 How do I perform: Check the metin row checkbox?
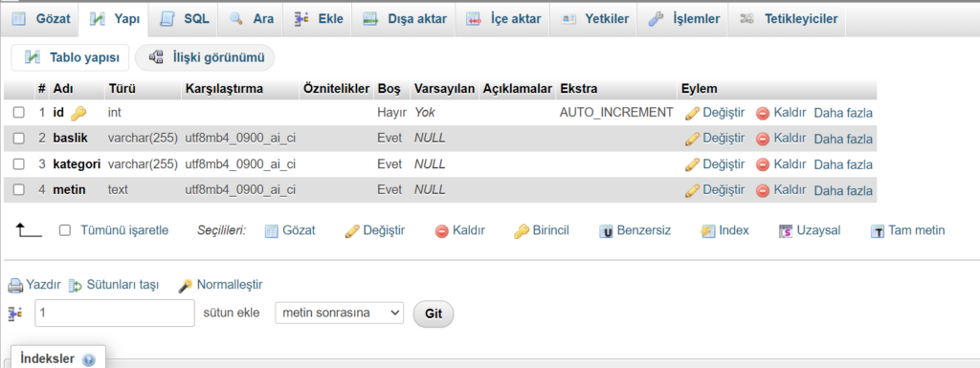point(19,189)
